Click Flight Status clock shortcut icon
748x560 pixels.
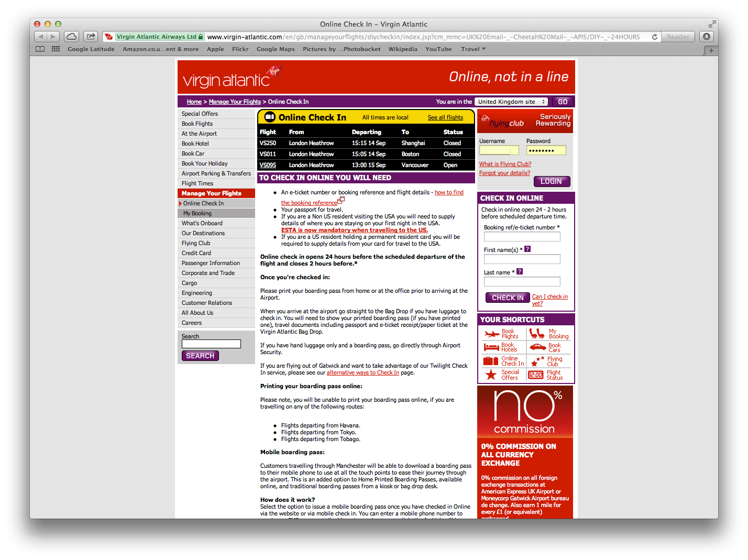(x=536, y=375)
